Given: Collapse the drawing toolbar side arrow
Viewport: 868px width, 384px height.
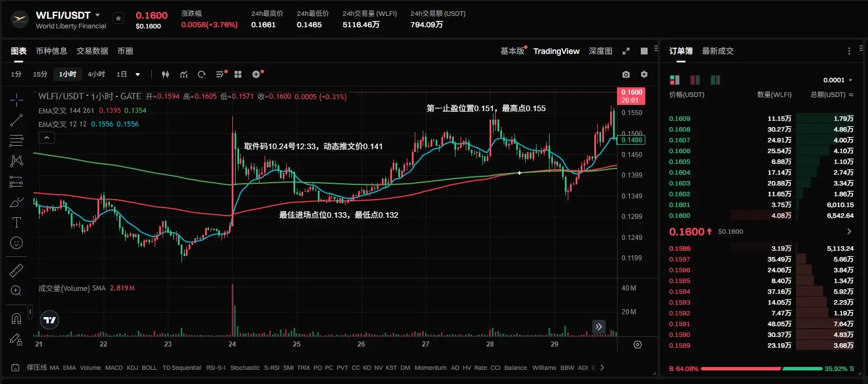Looking at the screenshot, I should 30,311.
